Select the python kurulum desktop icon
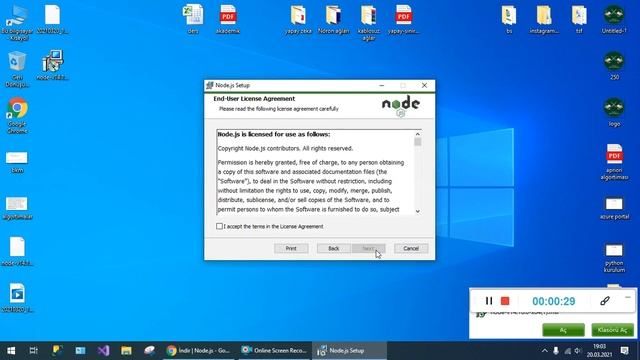The height and width of the screenshot is (360, 640). coord(614,258)
